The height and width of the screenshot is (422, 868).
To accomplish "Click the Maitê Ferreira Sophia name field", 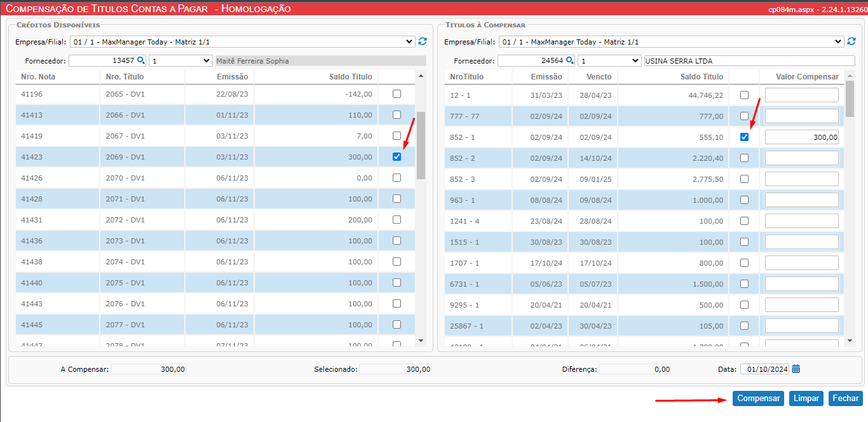I will tap(320, 60).
